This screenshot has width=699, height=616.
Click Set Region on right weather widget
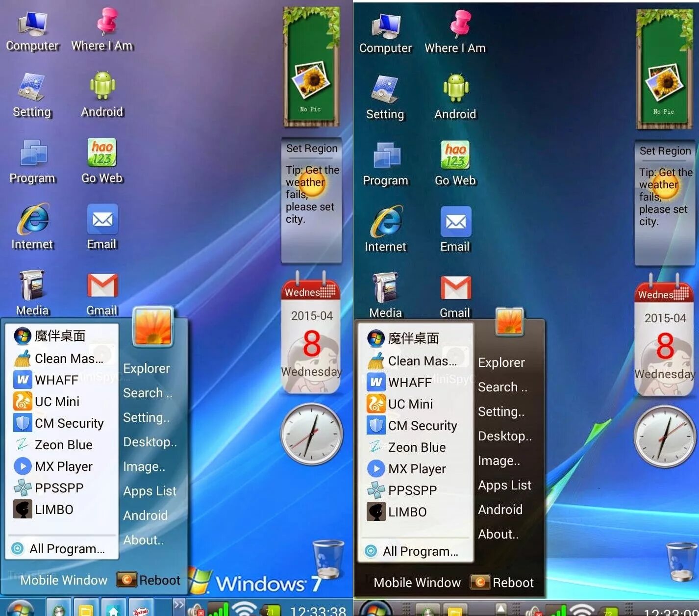(665, 151)
